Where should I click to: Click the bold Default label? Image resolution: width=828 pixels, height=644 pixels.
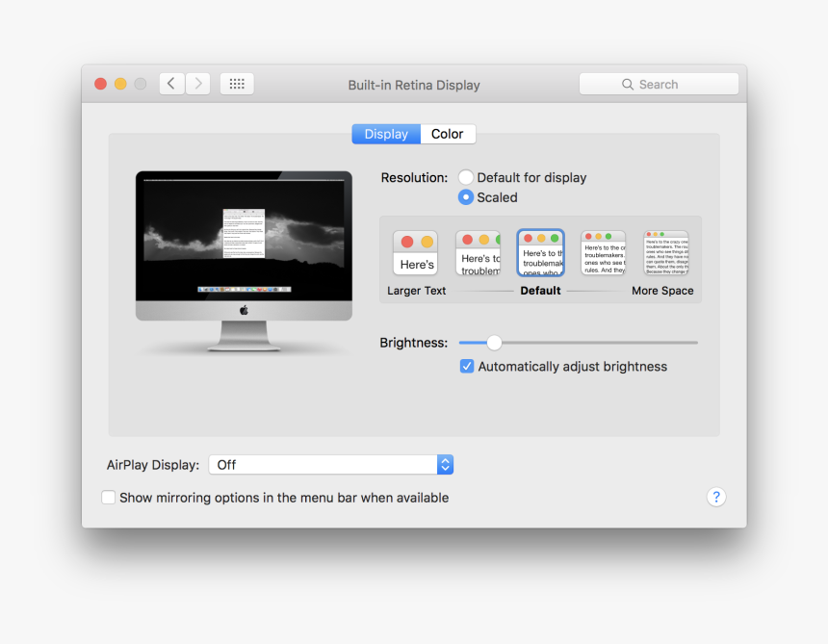point(540,291)
